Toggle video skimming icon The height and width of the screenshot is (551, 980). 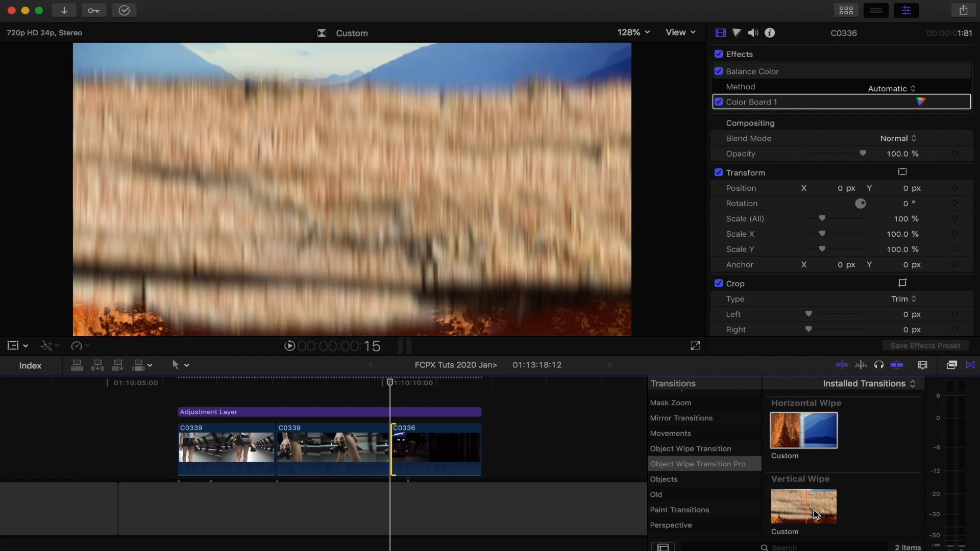click(842, 365)
